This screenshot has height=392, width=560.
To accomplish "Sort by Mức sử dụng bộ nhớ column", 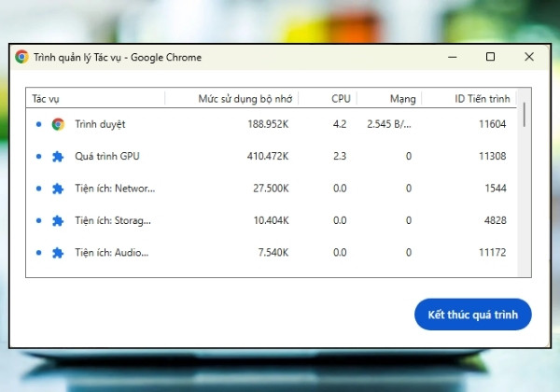I will (x=231, y=99).
